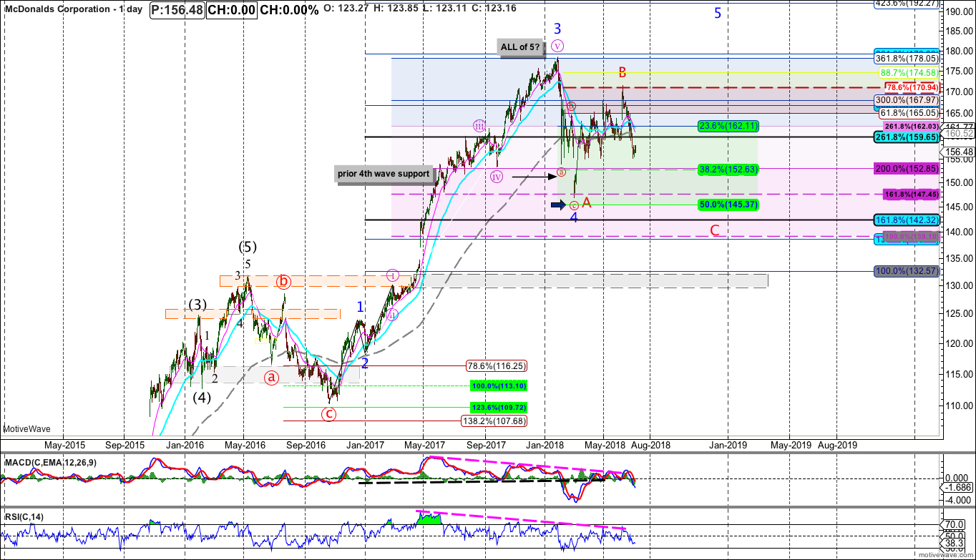This screenshot has height=560, width=976.
Task: Select the 78.6%(116.25) retracement label
Action: coord(497,365)
